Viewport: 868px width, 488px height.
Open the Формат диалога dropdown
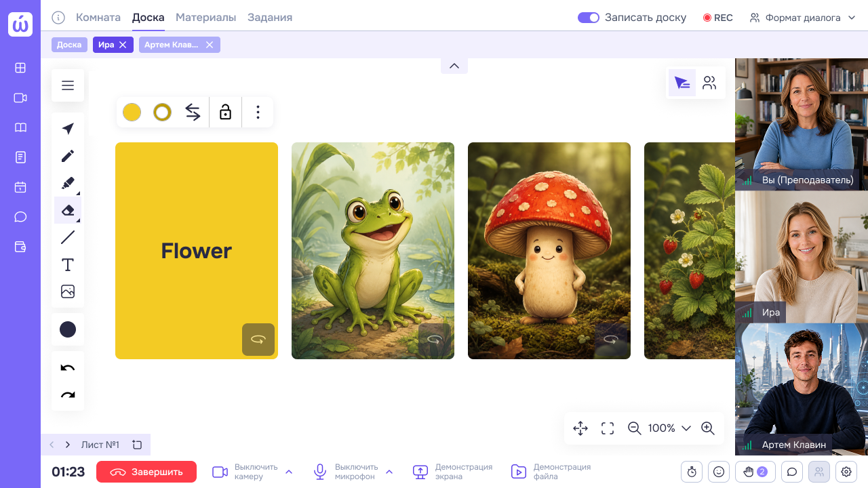pyautogui.click(x=803, y=18)
